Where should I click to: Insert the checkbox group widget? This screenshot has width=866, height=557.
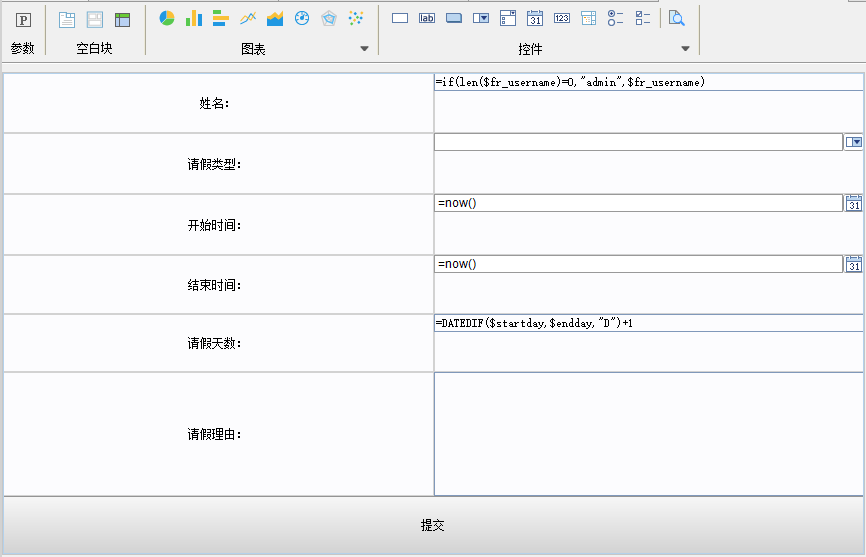pyautogui.click(x=643, y=18)
